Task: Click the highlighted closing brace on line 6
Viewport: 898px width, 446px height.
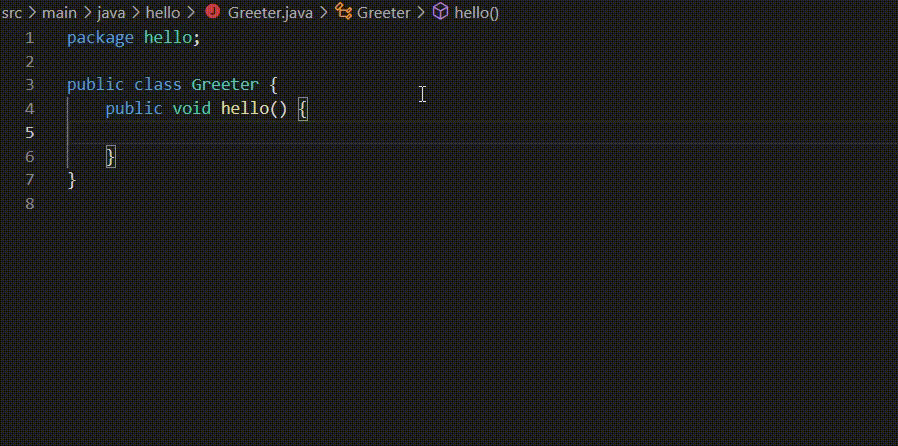Action: [x=111, y=156]
